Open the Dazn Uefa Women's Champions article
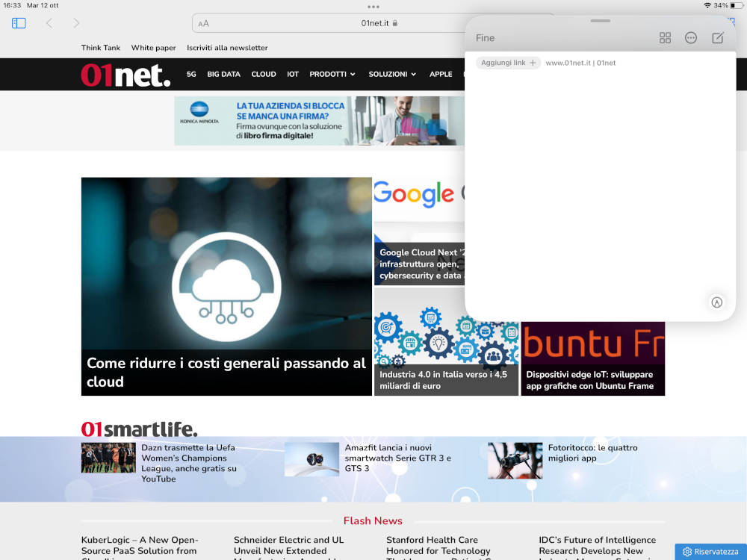The width and height of the screenshot is (747, 560). (189, 463)
